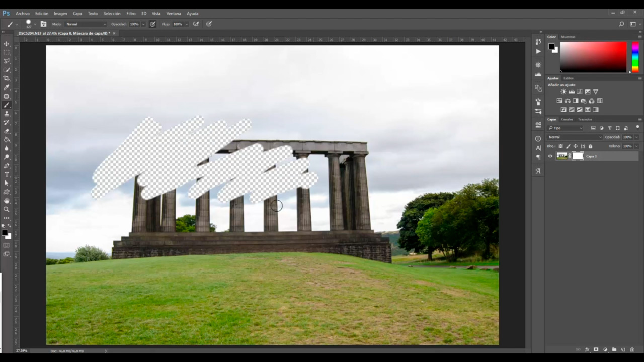Select the Horizontal Type tool
The height and width of the screenshot is (362, 644).
click(7, 174)
